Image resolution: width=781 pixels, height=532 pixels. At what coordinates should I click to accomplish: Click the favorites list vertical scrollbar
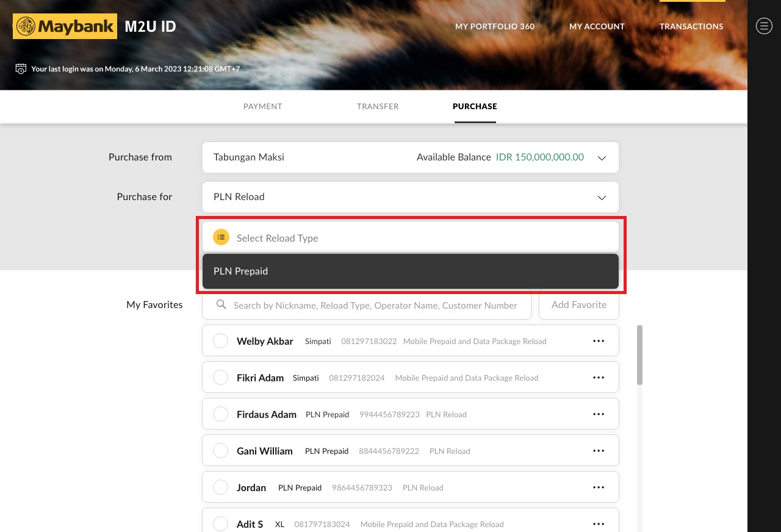click(639, 354)
